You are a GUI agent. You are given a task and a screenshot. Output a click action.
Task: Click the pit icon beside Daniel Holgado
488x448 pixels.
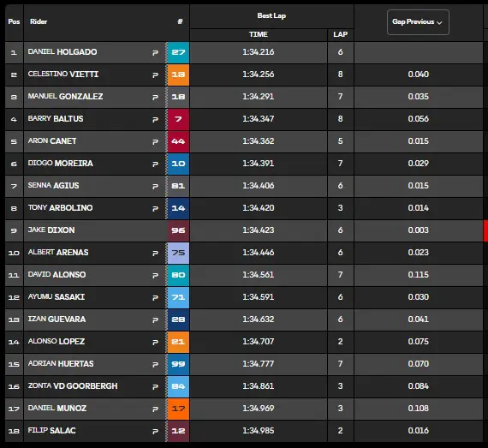pos(155,52)
